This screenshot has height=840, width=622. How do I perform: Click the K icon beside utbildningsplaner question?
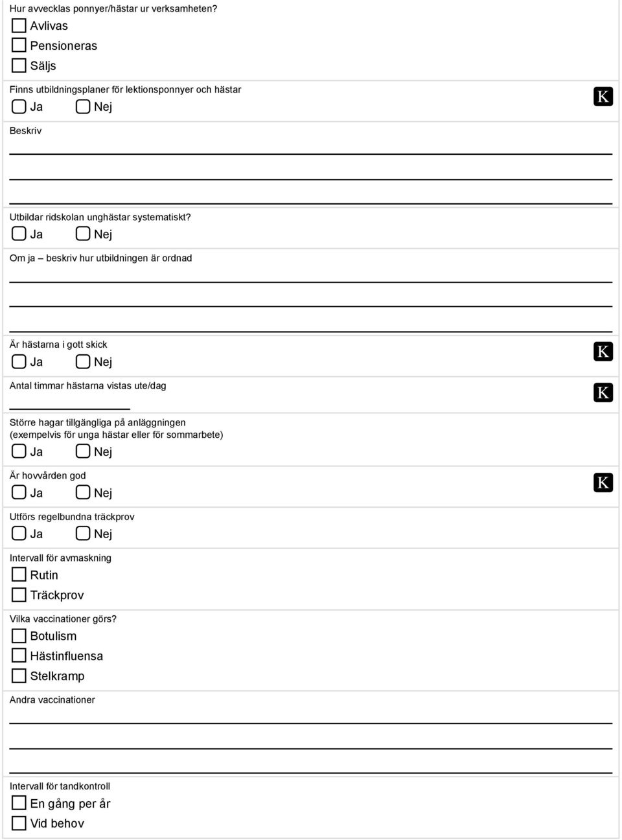[x=603, y=96]
